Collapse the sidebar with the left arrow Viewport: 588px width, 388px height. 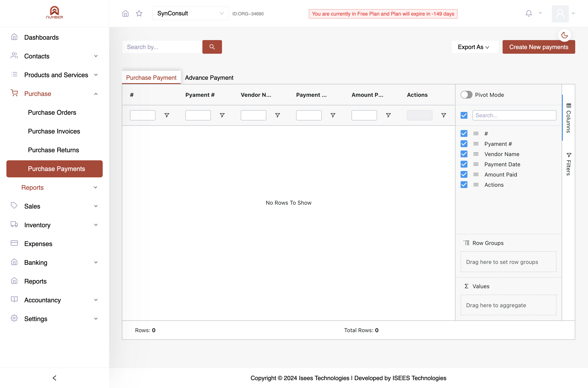coord(54,378)
